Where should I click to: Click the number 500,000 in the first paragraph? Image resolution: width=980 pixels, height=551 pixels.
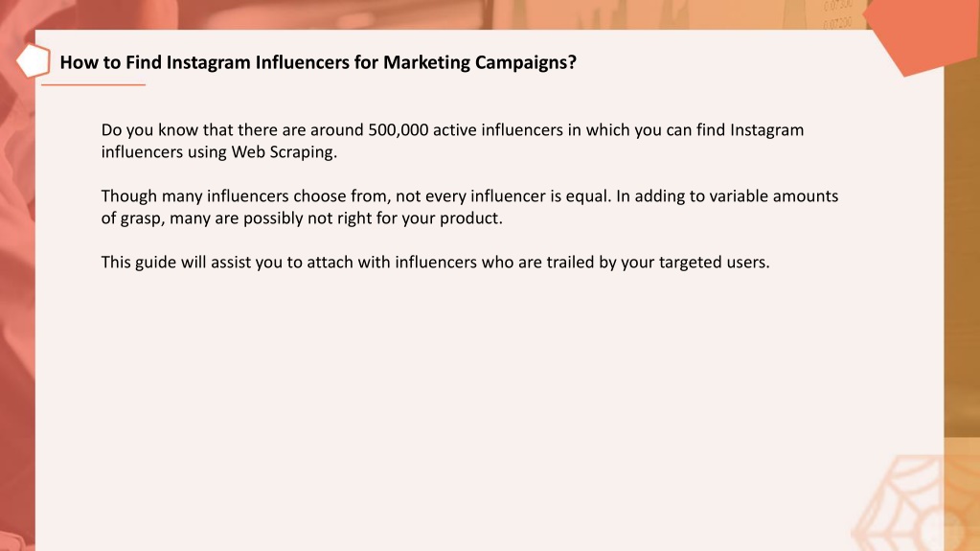pyautogui.click(x=399, y=130)
